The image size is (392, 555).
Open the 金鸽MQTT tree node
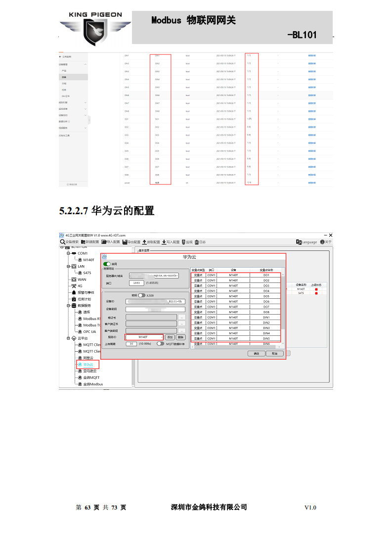(x=89, y=378)
